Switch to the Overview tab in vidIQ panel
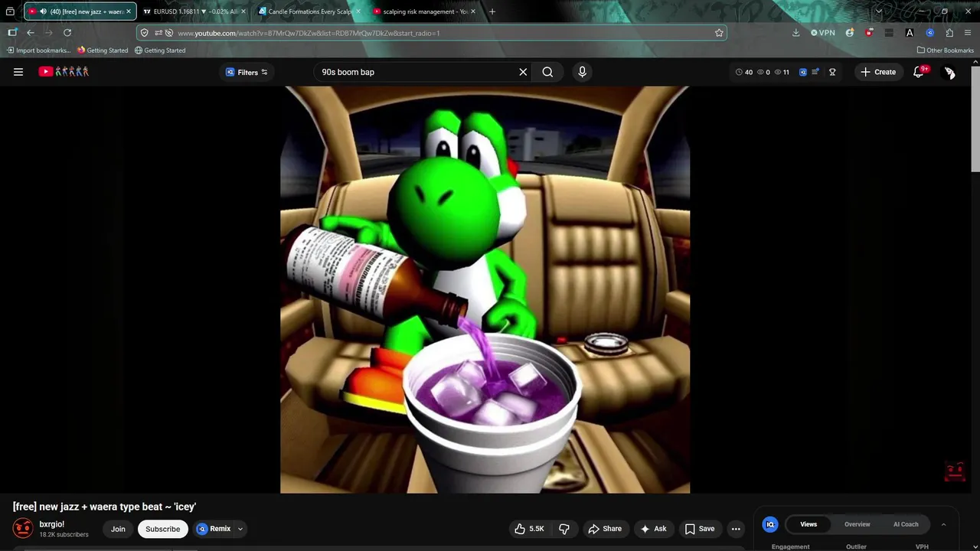Viewport: 980px width, 551px height. pyautogui.click(x=857, y=524)
